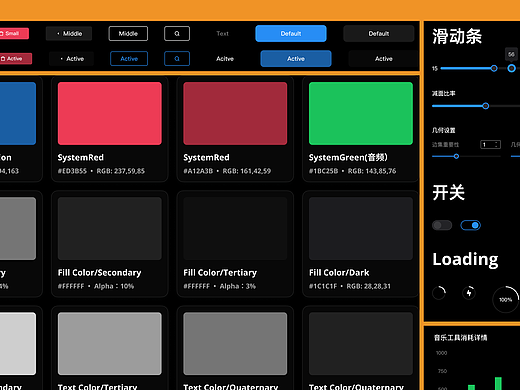Click the blue-outlined Active button
This screenshot has width=520, height=390.
pyautogui.click(x=129, y=59)
